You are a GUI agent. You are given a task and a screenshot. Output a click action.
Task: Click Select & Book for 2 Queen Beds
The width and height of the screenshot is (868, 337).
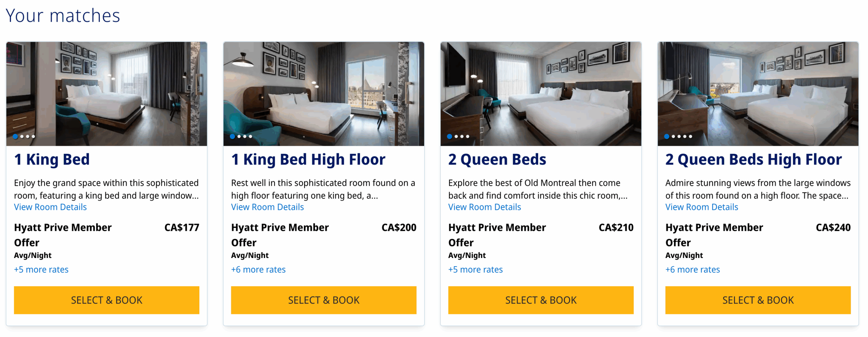tap(540, 300)
